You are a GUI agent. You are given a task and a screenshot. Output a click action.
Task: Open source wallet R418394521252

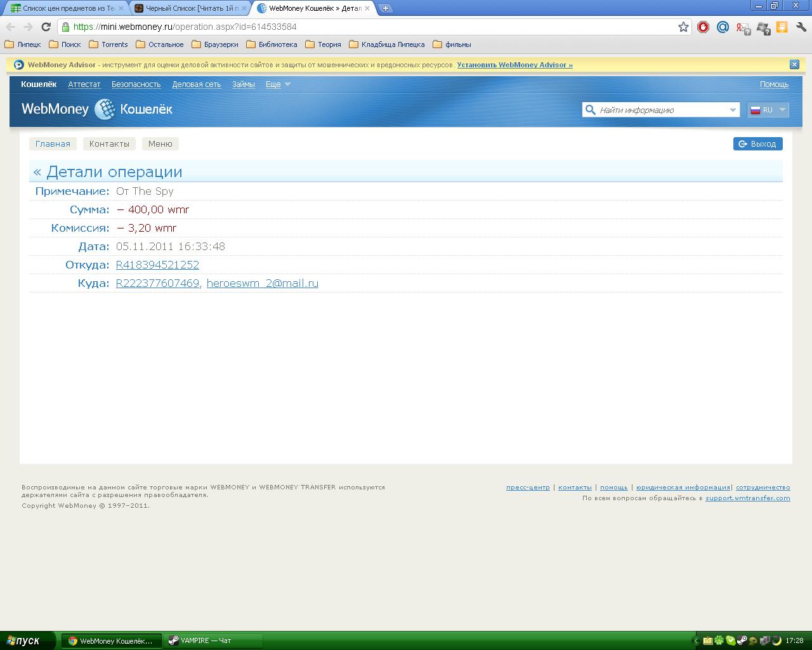click(157, 265)
